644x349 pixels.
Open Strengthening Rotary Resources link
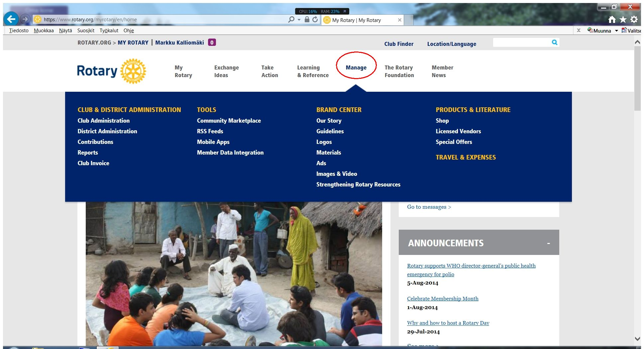358,184
